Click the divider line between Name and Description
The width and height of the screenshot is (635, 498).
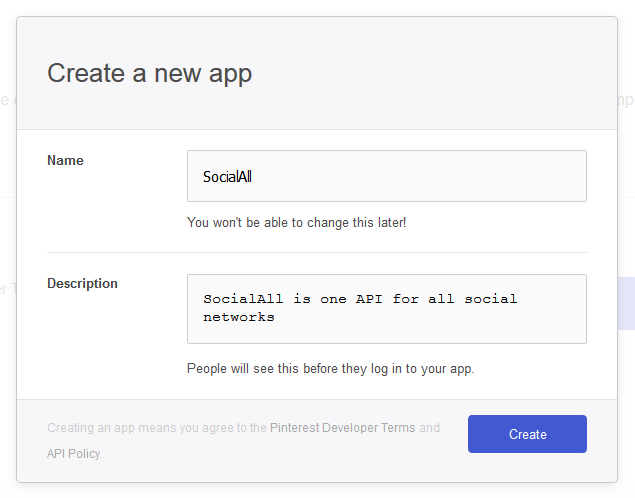tap(317, 252)
